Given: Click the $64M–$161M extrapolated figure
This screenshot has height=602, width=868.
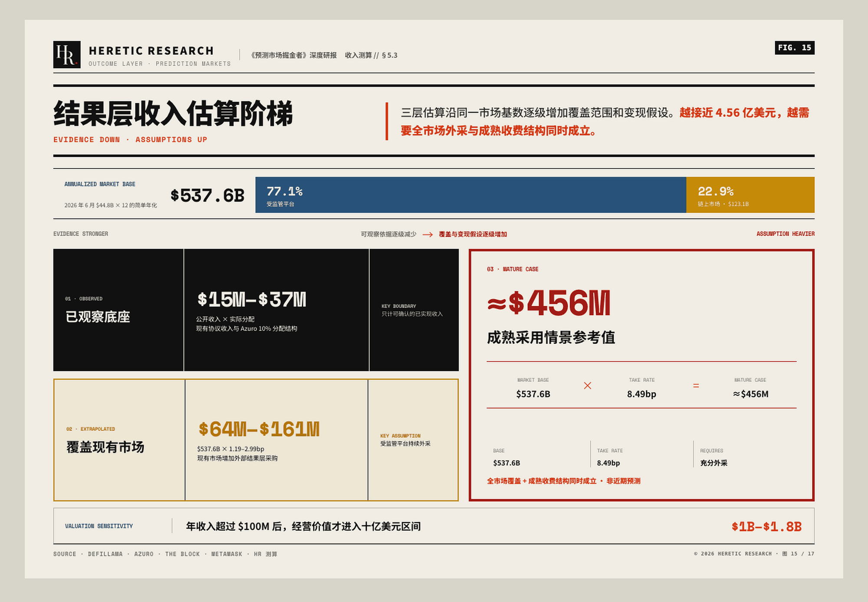Looking at the screenshot, I should coord(259,429).
